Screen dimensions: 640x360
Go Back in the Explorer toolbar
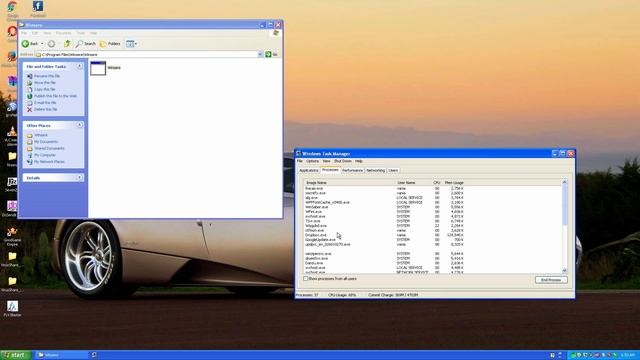(x=30, y=44)
